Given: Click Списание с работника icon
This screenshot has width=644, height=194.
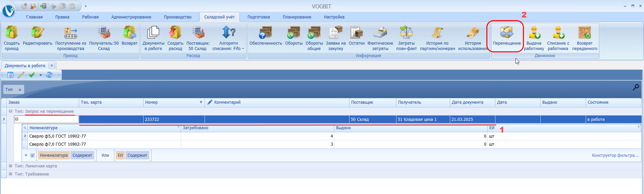Looking at the screenshot, I should (x=558, y=33).
